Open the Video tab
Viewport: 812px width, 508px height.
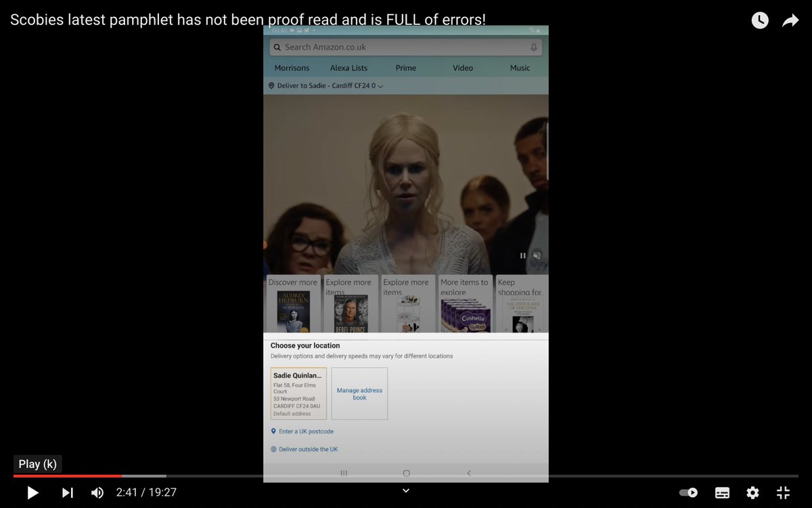click(463, 68)
